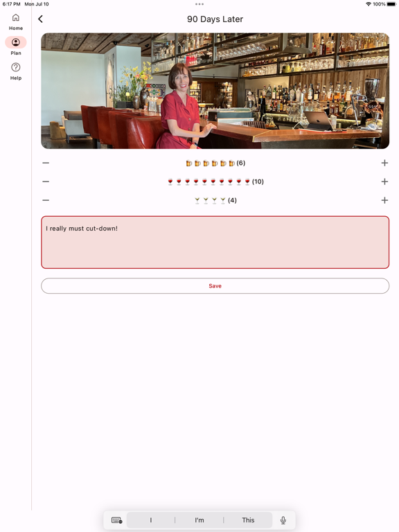Increase the cocktail count with plus
The image size is (399, 532).
384,200
